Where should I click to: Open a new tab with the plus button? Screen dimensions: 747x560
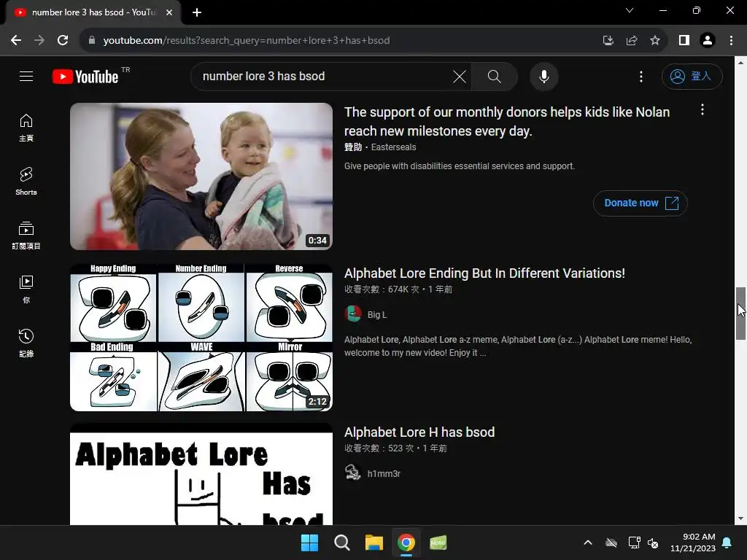(x=197, y=12)
